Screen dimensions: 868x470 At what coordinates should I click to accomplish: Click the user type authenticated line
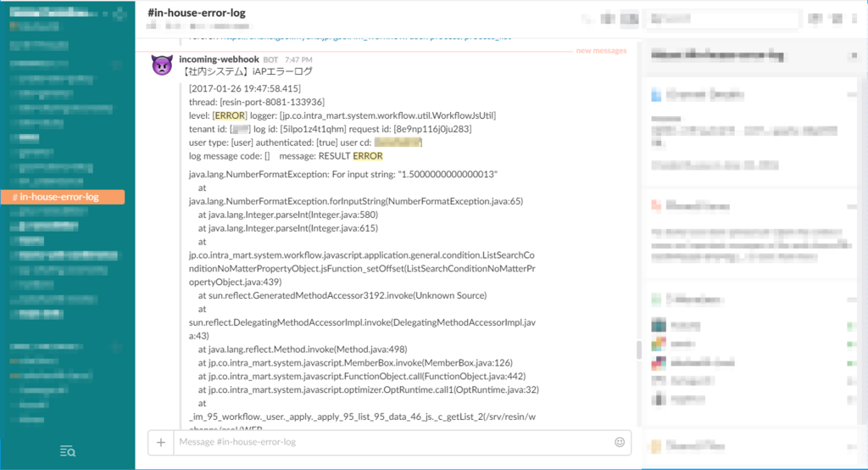point(305,143)
